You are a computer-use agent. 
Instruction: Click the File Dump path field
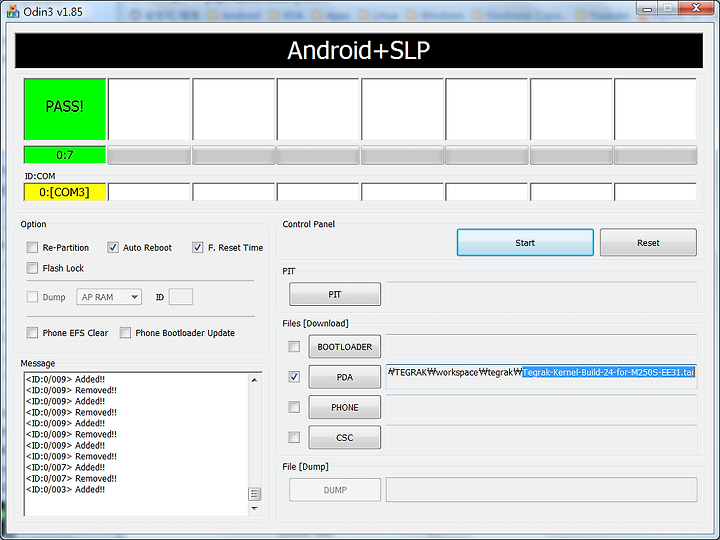coord(541,490)
